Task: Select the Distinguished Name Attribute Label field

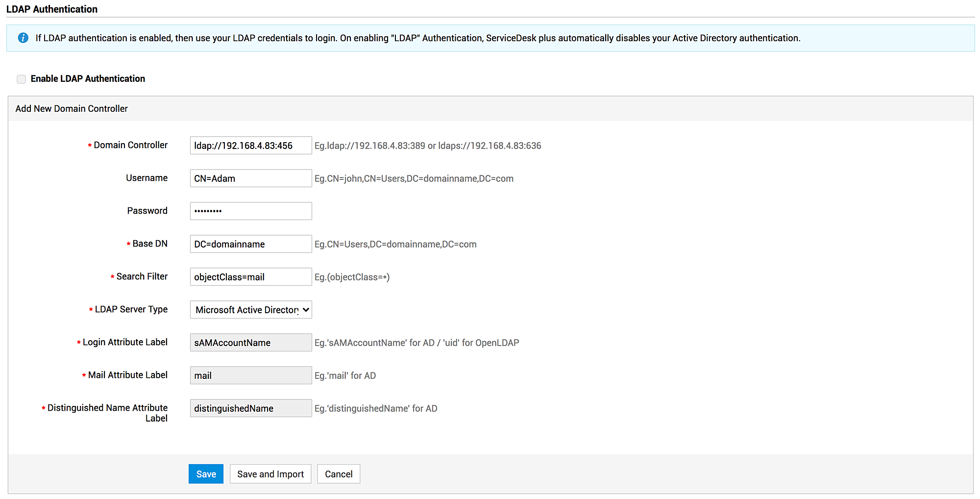Action: click(x=250, y=408)
